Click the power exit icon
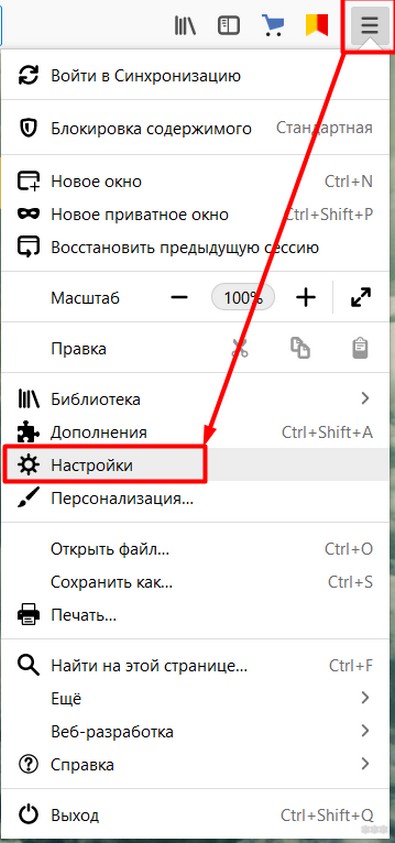Viewport: 395px width, 843px height. pyautogui.click(x=28, y=815)
